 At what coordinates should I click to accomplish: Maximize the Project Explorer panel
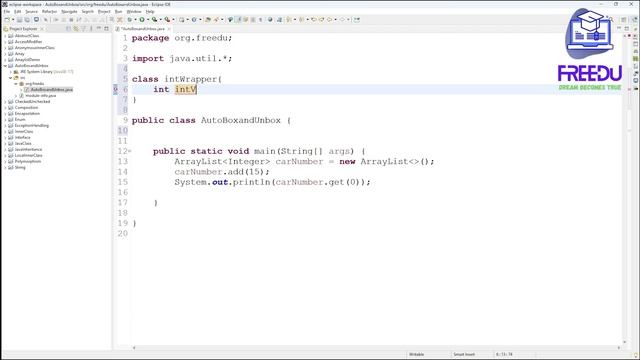pyautogui.click(x=107, y=29)
